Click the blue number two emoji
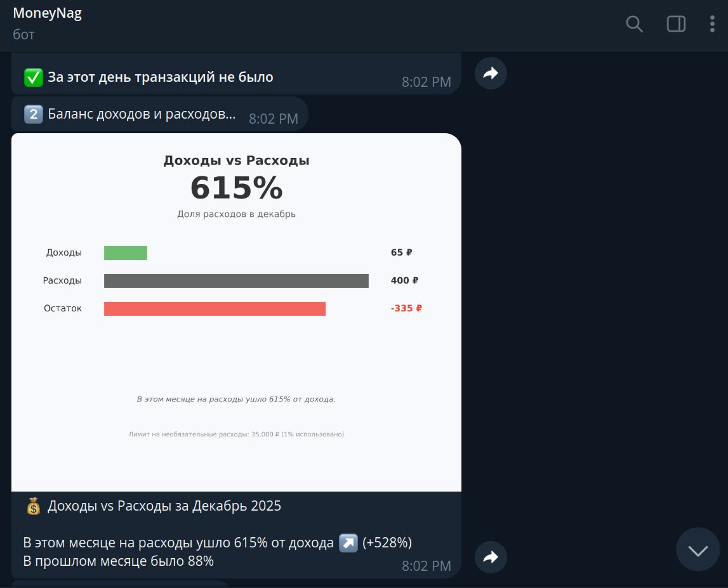Viewport: 728px width, 588px height. click(x=33, y=115)
